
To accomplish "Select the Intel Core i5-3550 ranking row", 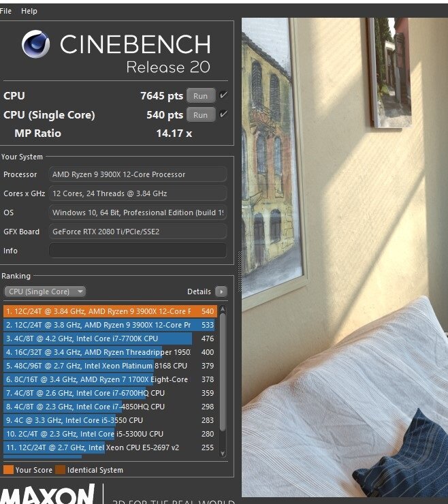I will pos(110,420).
